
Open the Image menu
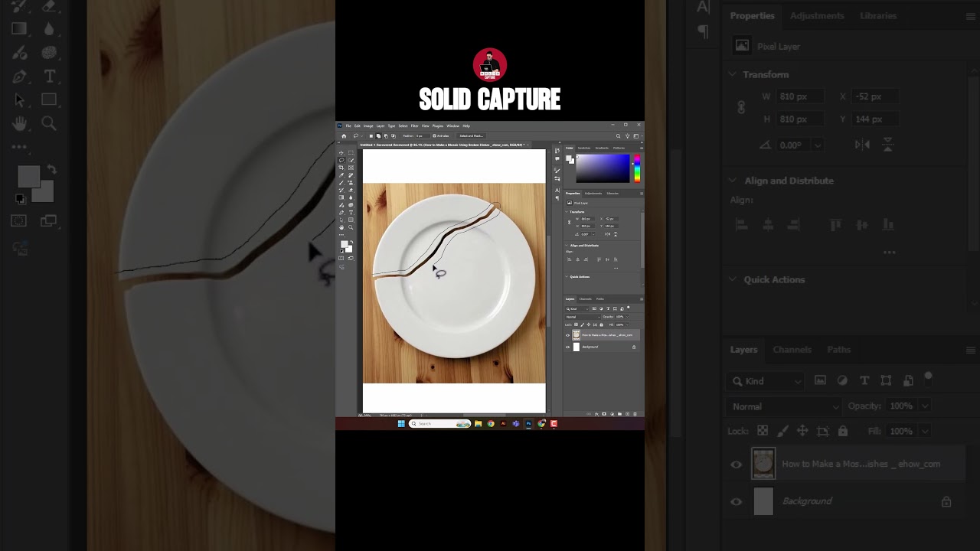coord(368,126)
